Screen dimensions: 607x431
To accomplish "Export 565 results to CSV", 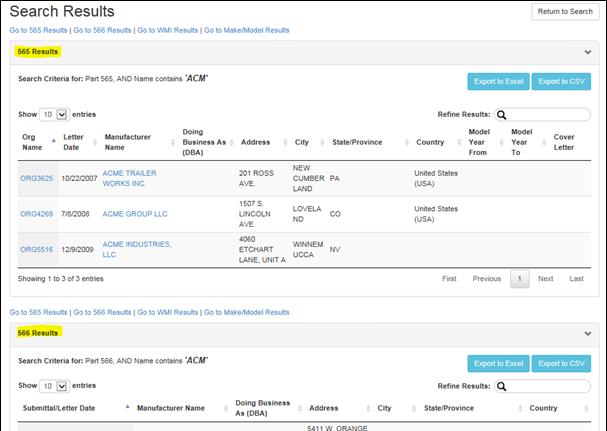I will 561,82.
